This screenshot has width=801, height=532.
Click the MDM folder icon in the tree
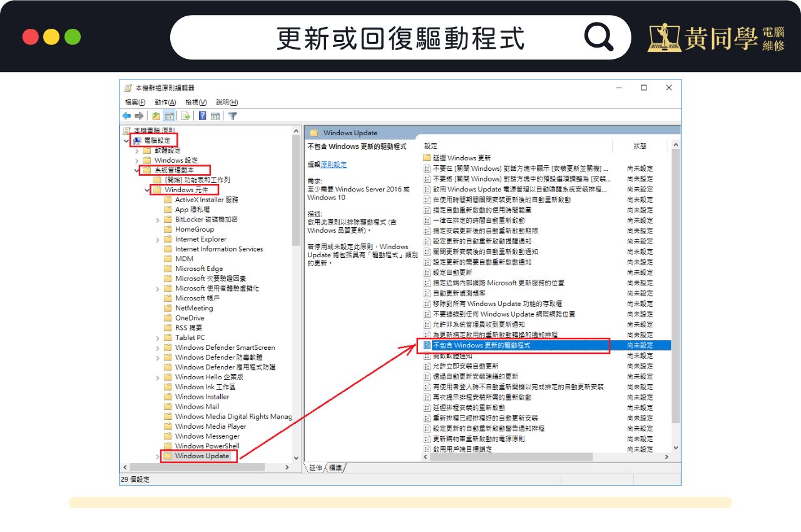click(x=168, y=258)
